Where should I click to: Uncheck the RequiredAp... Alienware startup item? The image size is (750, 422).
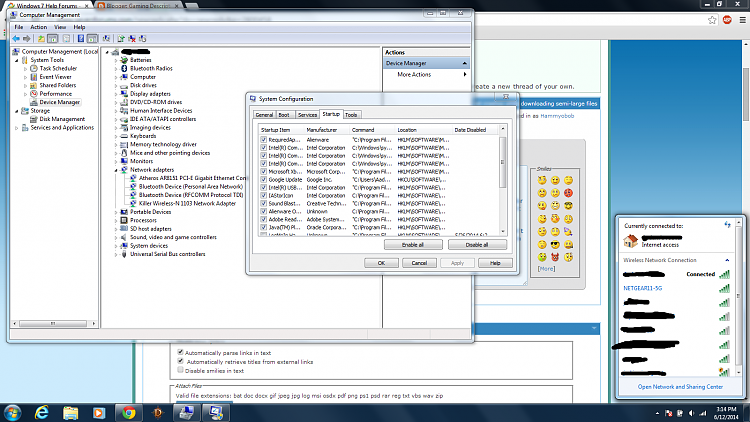[x=264, y=140]
